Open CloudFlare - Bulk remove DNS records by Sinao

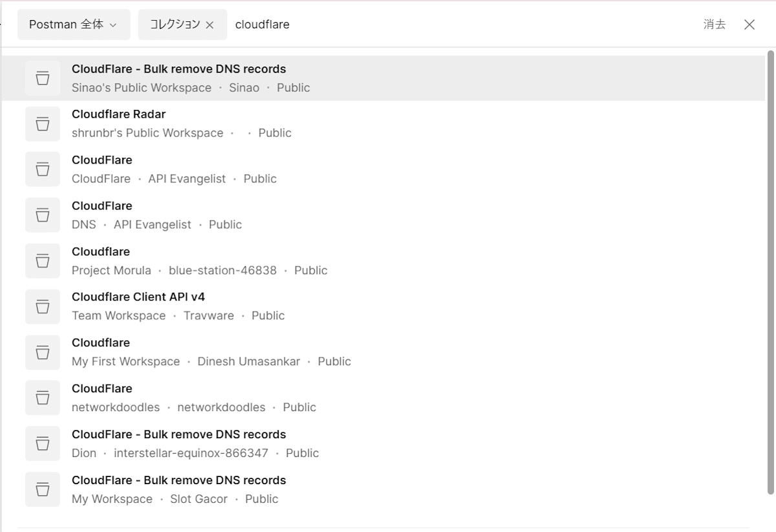pos(383,78)
